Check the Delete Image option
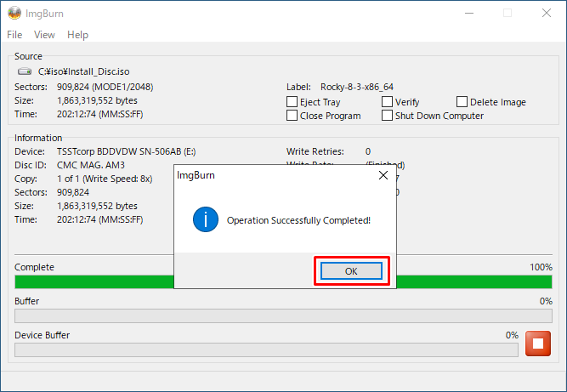 462,102
